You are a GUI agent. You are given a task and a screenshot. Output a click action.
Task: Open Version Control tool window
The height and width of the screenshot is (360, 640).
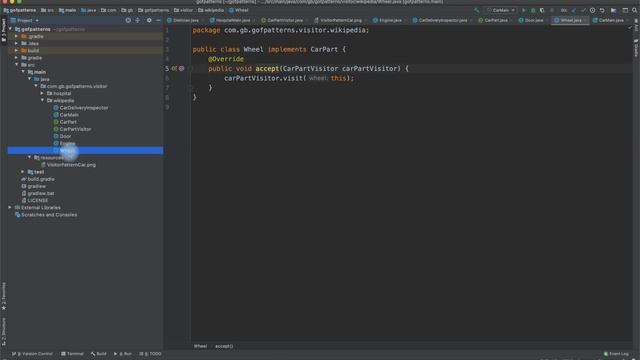[32, 354]
